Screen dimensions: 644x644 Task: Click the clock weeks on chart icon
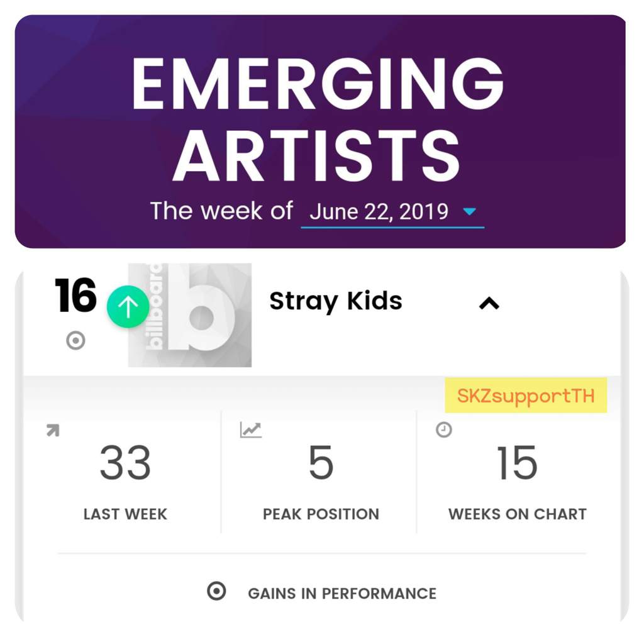coord(443,430)
